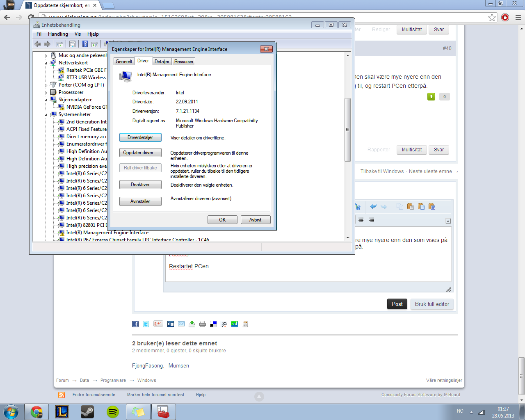The image size is (525, 420).
Task: Print this topic via printer icon
Action: point(203,324)
